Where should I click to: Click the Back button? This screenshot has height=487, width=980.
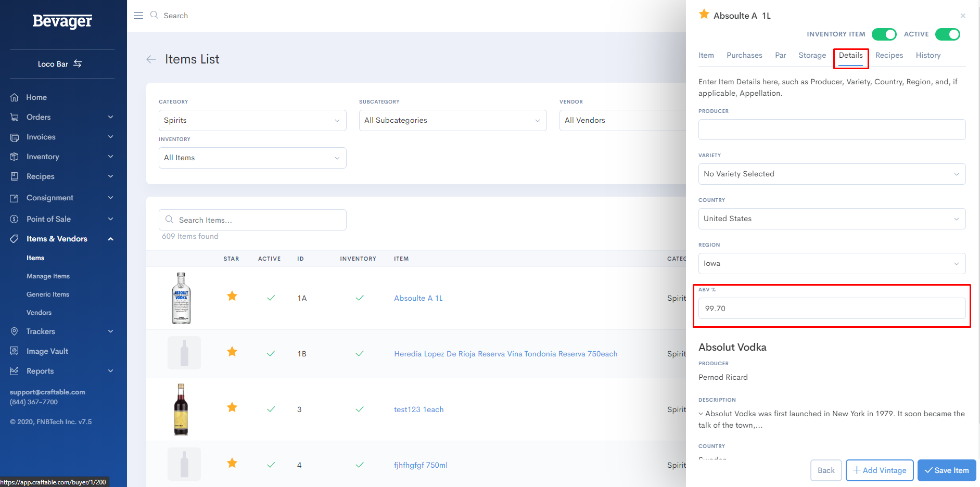click(826, 470)
